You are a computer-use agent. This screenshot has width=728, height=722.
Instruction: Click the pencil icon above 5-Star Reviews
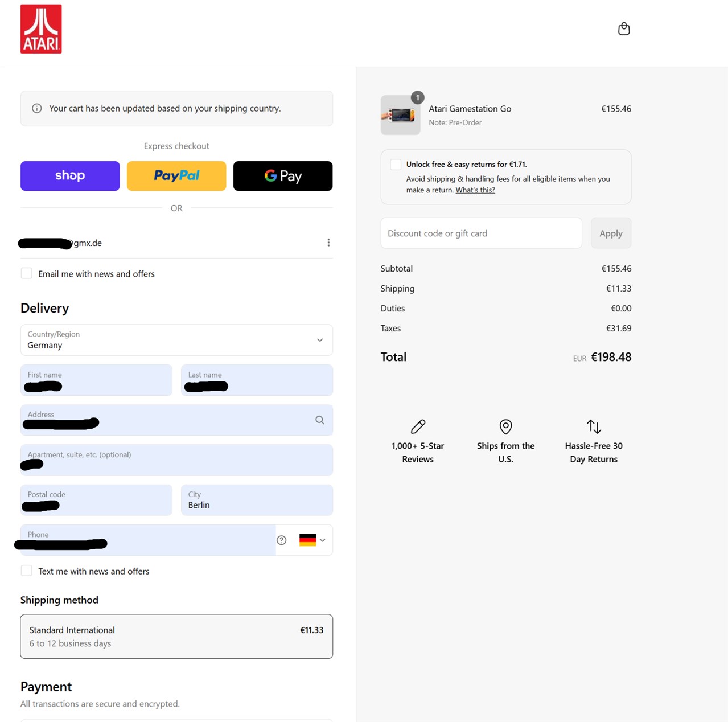(418, 426)
